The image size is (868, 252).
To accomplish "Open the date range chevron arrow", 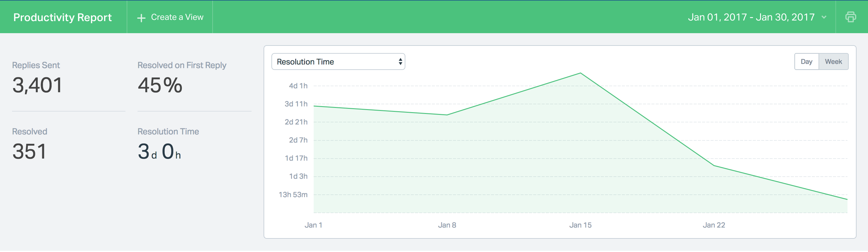I will 824,17.
